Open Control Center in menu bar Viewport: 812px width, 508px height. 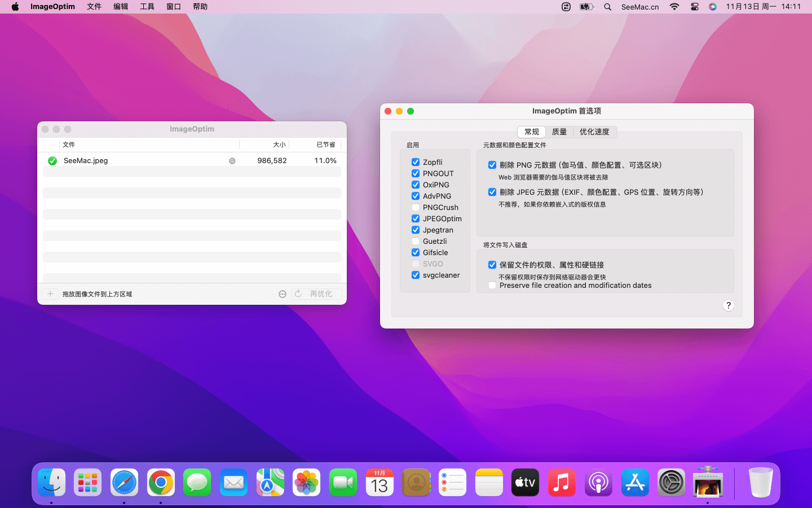tap(694, 7)
